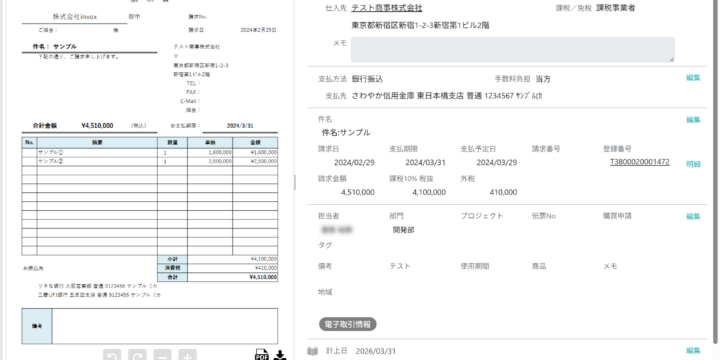Click the panel splitter handle between preview and details
720x360 pixels.
(294, 182)
